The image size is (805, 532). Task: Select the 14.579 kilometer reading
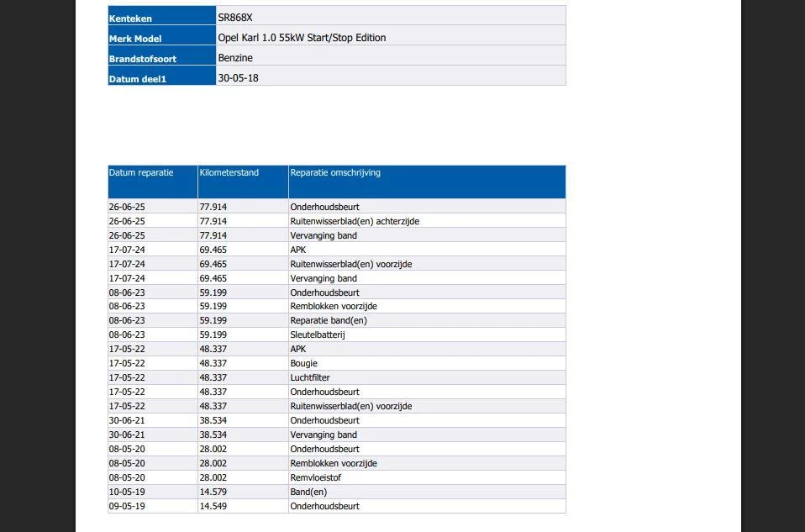pos(213,492)
